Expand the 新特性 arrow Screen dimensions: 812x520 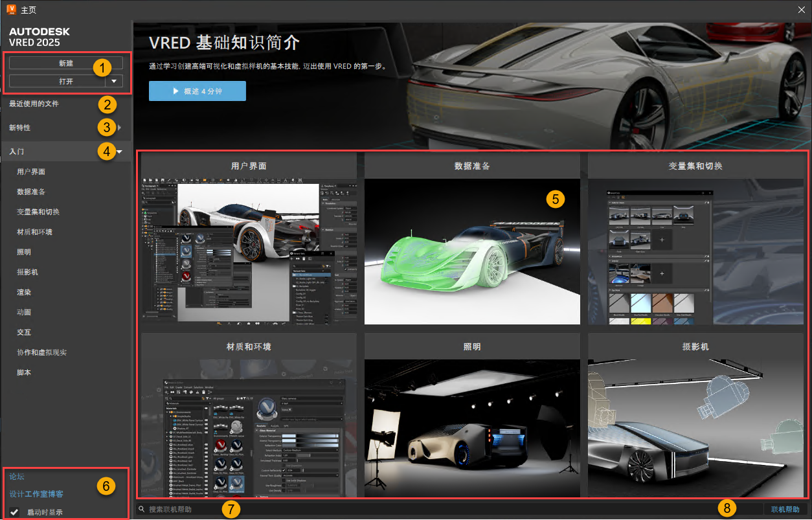120,128
